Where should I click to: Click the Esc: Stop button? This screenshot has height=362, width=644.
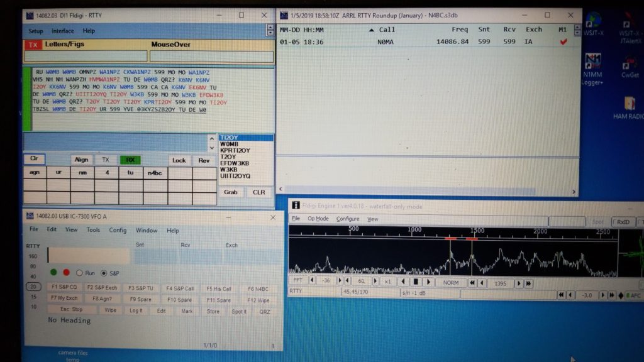tap(72, 309)
